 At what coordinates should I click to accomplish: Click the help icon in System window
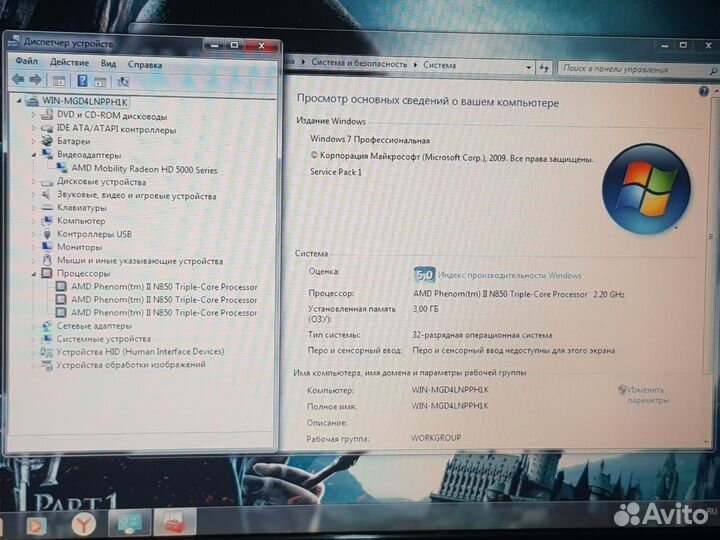(x=703, y=91)
